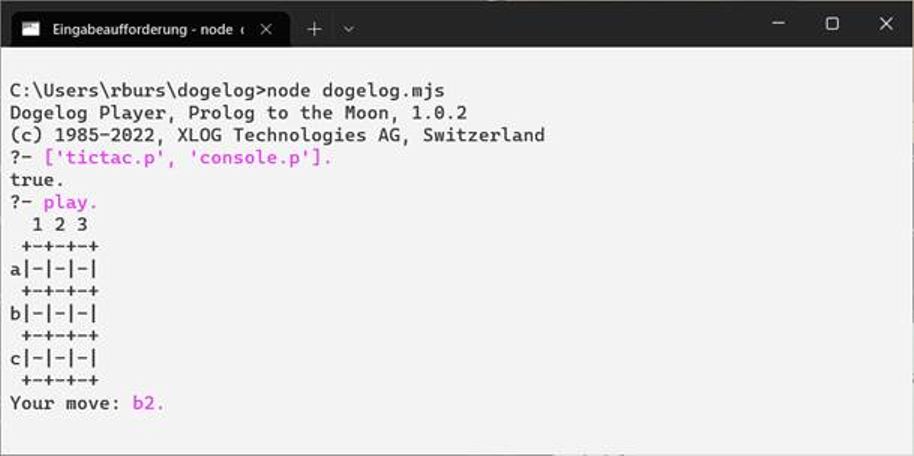Click the terminal icon in the tab

30,29
